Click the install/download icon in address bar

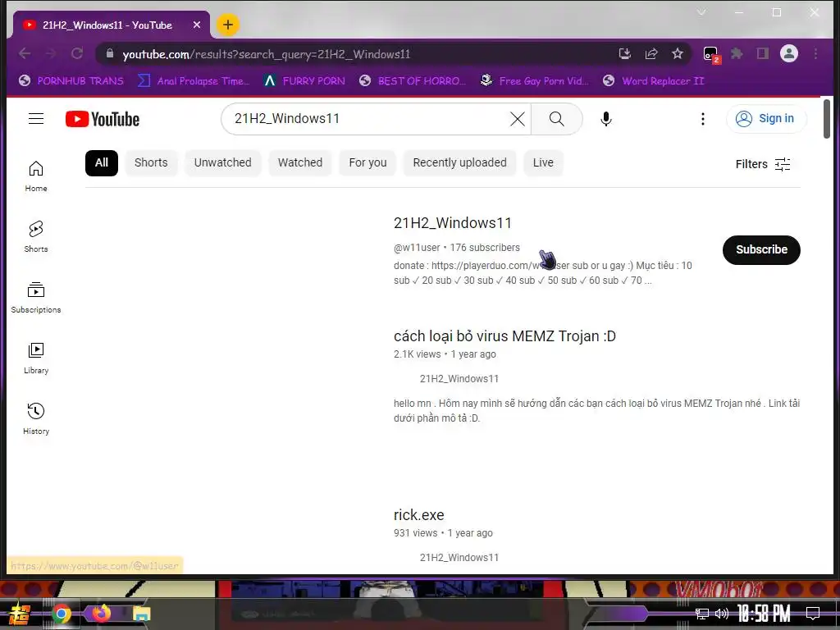click(x=624, y=53)
